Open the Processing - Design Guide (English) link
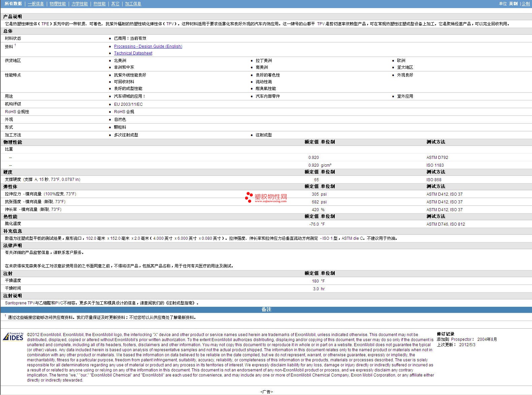 click(x=148, y=46)
